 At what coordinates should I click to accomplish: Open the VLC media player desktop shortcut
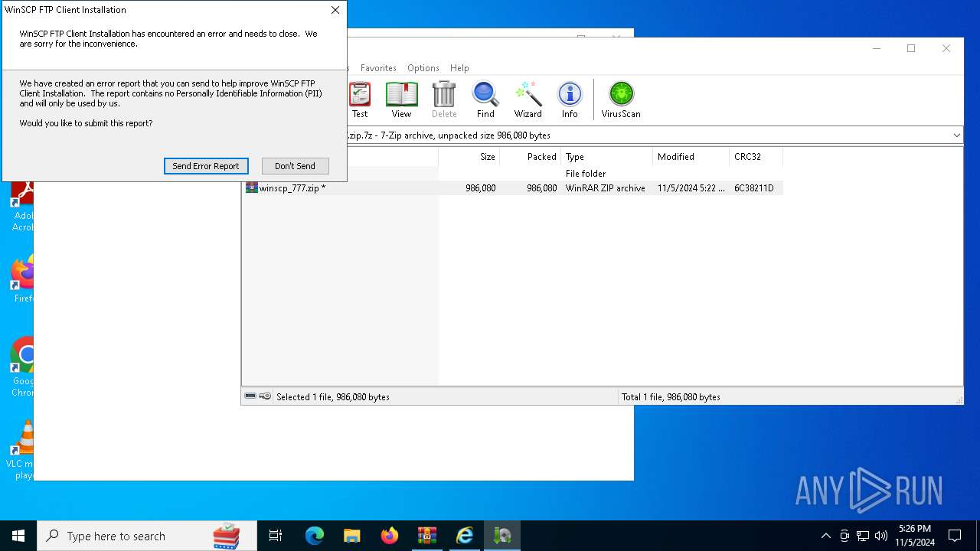(x=22, y=450)
